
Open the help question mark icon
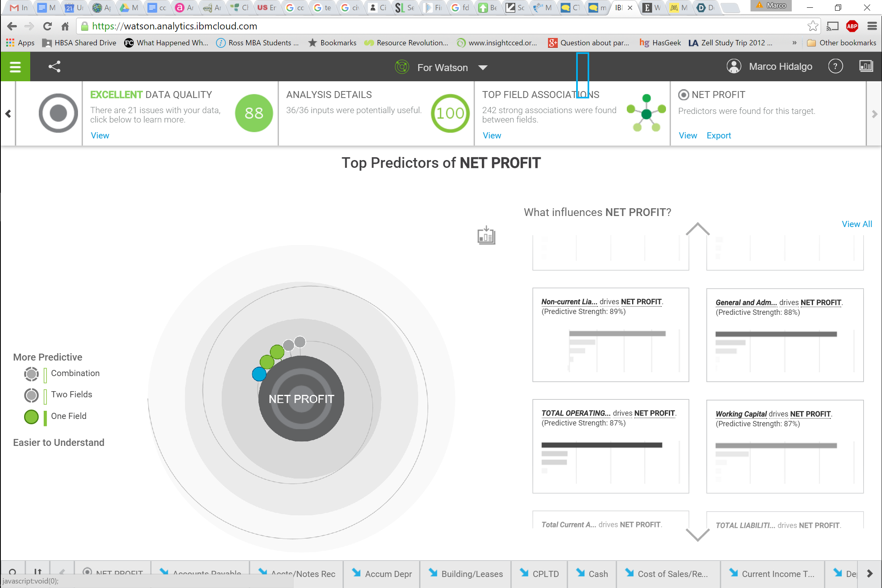[835, 66]
